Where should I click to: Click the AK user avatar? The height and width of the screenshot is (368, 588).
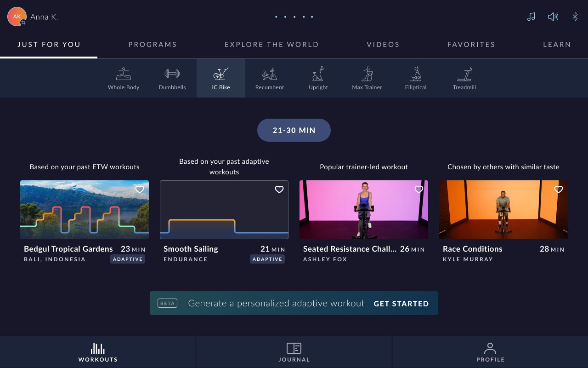(x=17, y=17)
